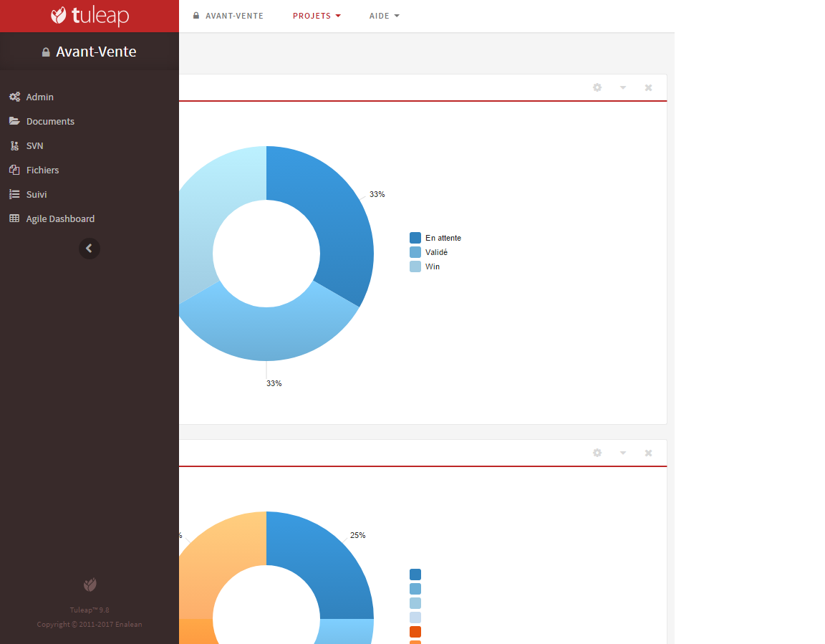The image size is (825, 644).
Task: Open settings gear of second chart widget
Action: pos(597,453)
